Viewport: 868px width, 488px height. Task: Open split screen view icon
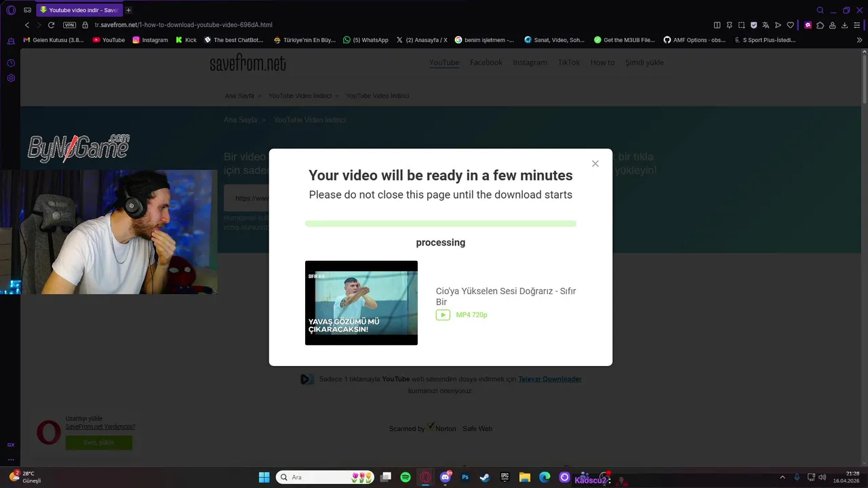coord(717,25)
